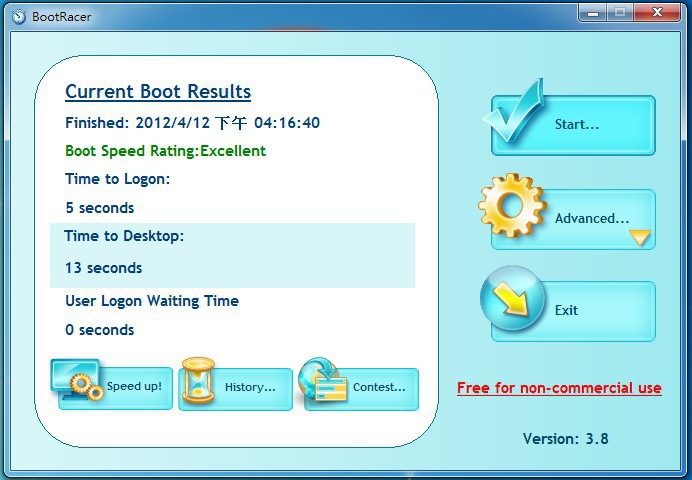Viewport: 692px width, 480px height.
Task: Click the BootRacer stopwatch title bar icon
Action: click(19, 17)
